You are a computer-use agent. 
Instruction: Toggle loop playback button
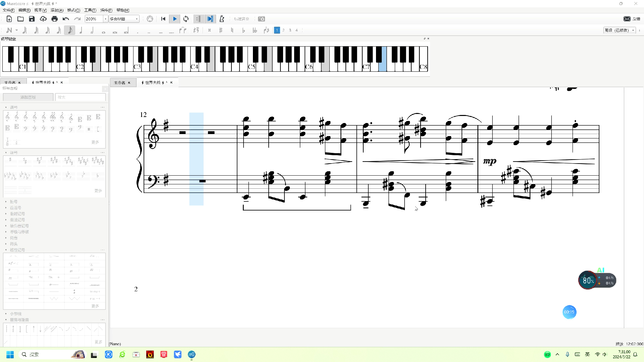pyautogui.click(x=186, y=19)
